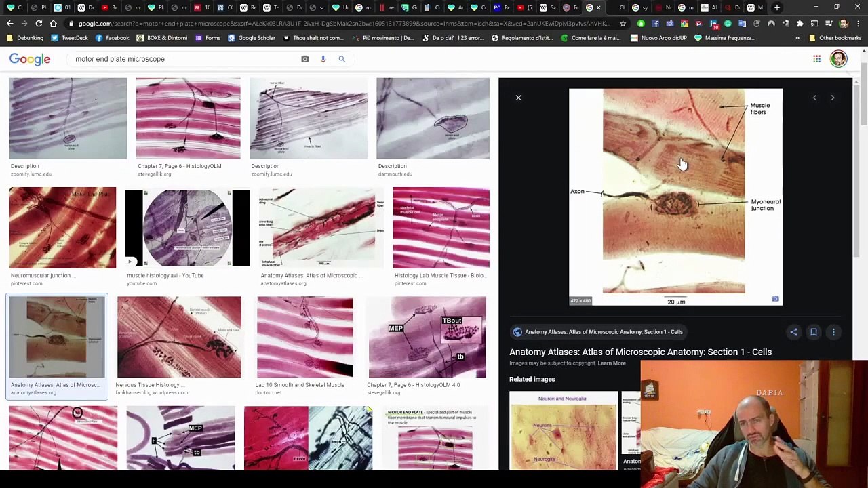Open browser three-dot menu
Viewport: 868px width, 488px height.
pos(858,24)
